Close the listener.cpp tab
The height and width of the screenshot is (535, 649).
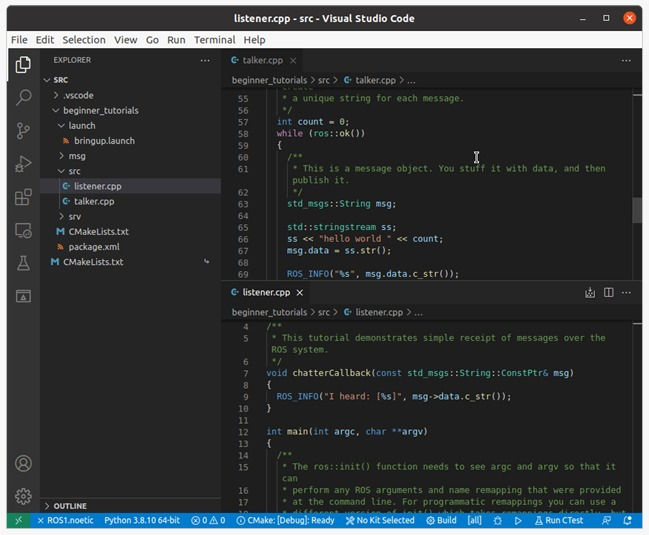pos(300,293)
